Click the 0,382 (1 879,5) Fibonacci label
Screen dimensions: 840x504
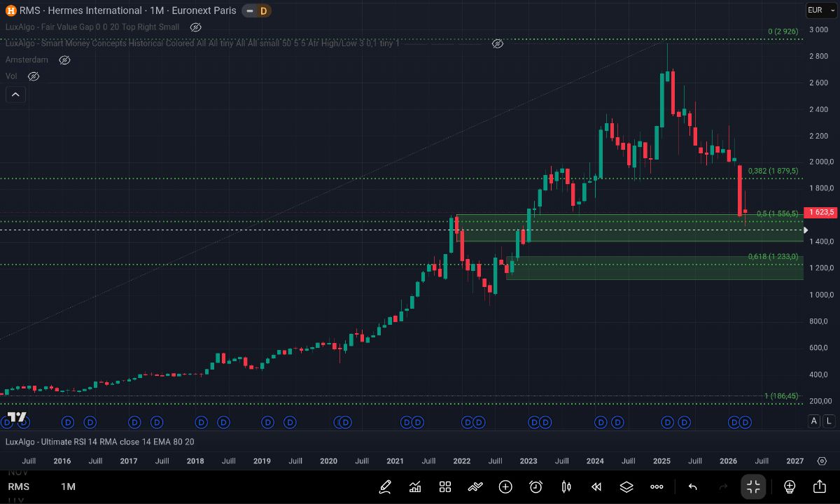coord(773,171)
